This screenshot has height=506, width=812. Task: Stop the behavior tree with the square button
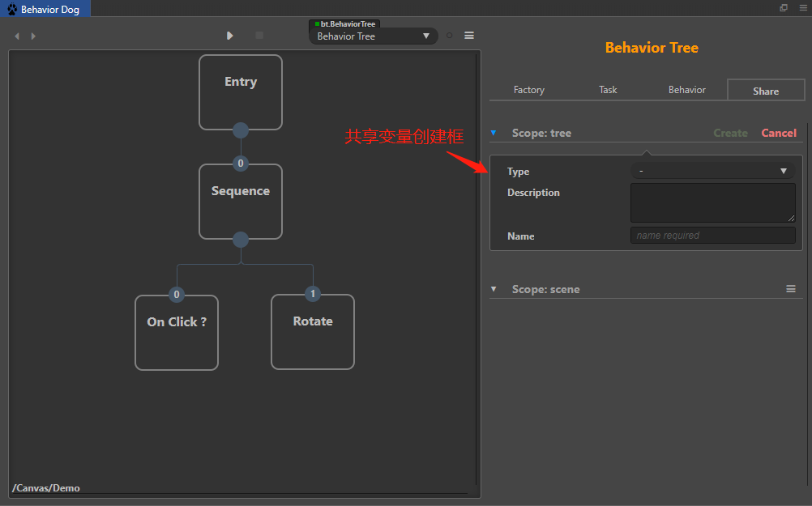pos(259,35)
